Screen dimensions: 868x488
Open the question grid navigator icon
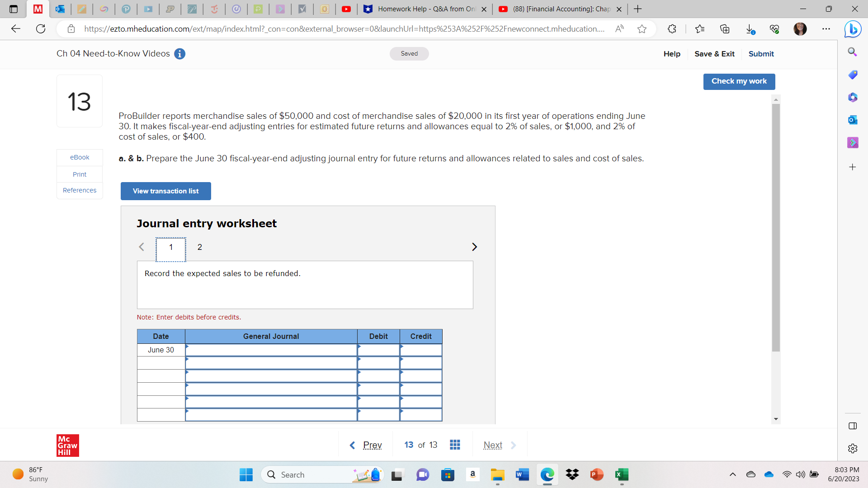pyautogui.click(x=455, y=445)
